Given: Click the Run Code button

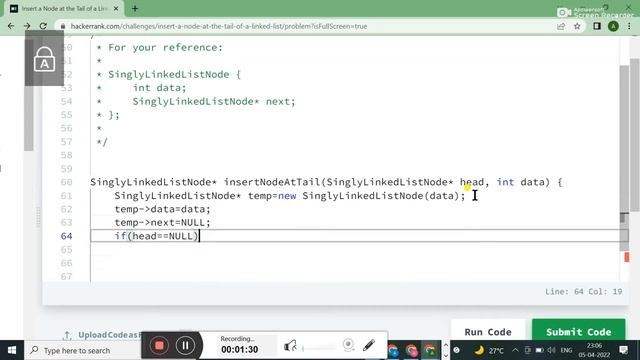Looking at the screenshot, I should click(x=488, y=331).
